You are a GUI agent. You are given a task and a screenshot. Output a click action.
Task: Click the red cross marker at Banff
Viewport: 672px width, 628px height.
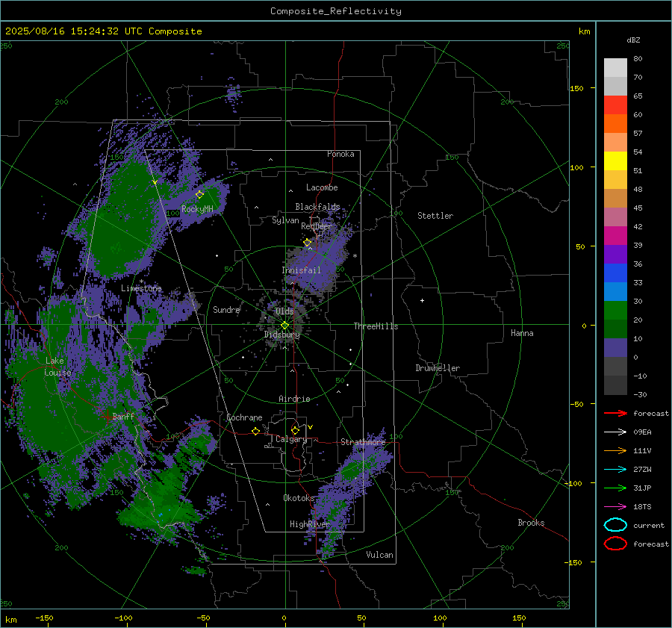click(107, 416)
